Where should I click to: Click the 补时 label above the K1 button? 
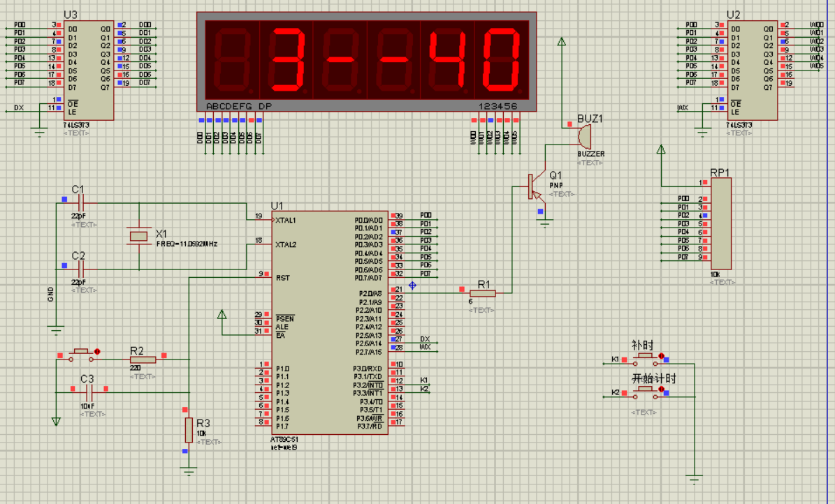coord(642,346)
